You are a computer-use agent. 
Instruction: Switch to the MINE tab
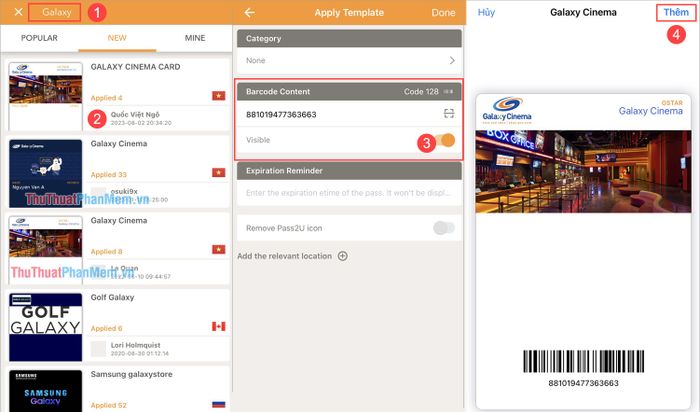(195, 38)
